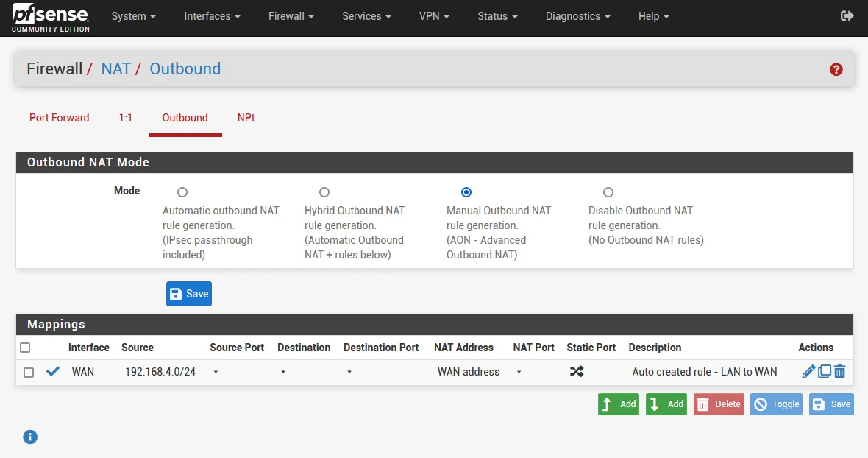The width and height of the screenshot is (868, 458).
Task: Select Automatic outbound NAT rule generation
Action: pyautogui.click(x=182, y=192)
